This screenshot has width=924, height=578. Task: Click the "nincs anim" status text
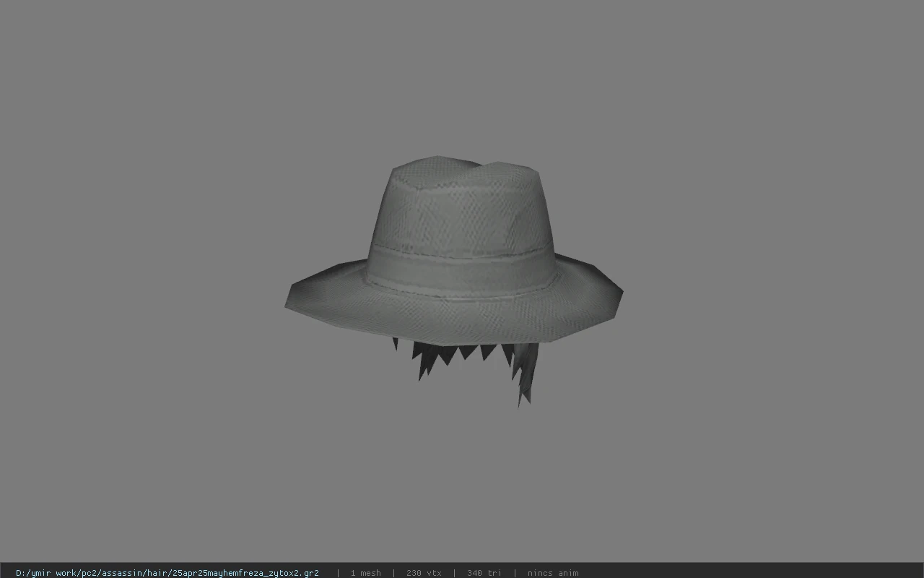click(552, 573)
